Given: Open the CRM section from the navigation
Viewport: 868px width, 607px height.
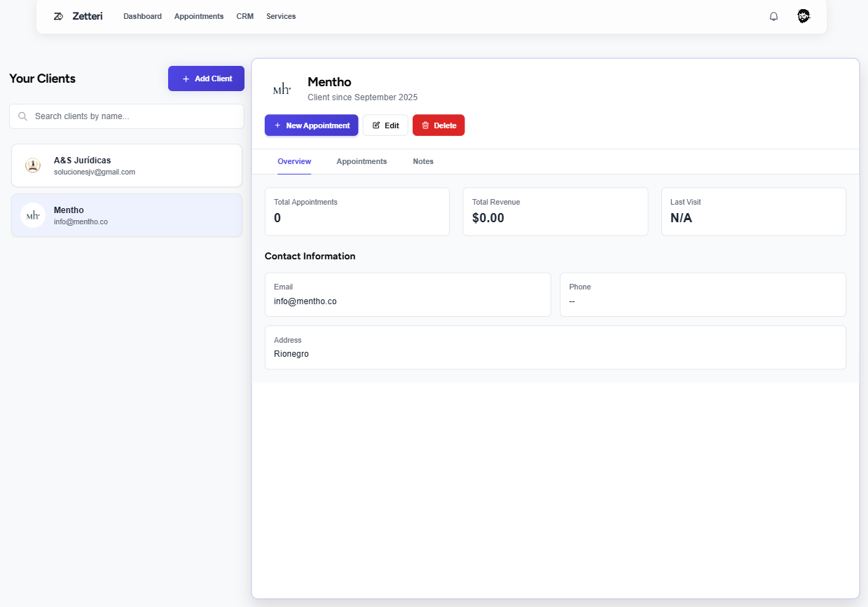Looking at the screenshot, I should 244,16.
